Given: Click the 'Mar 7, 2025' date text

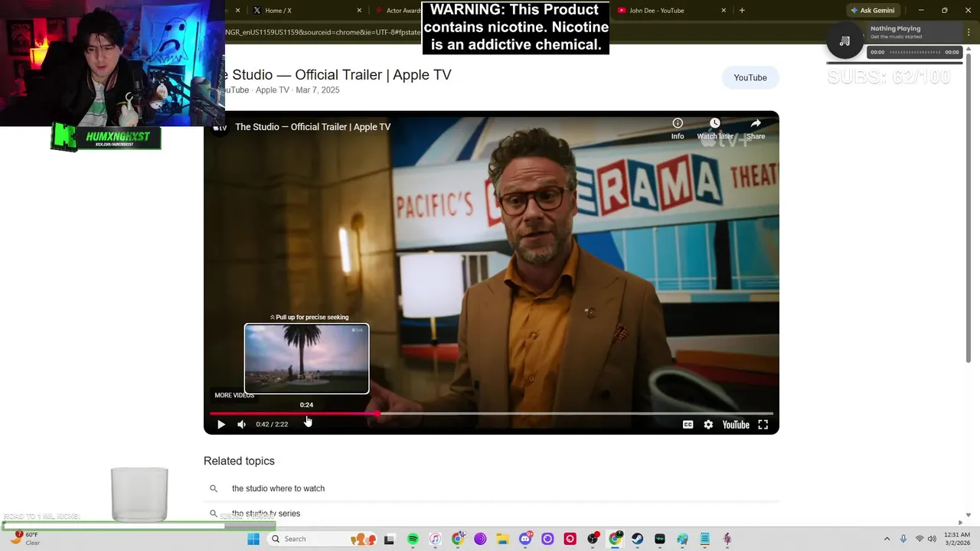Looking at the screenshot, I should click(x=318, y=90).
